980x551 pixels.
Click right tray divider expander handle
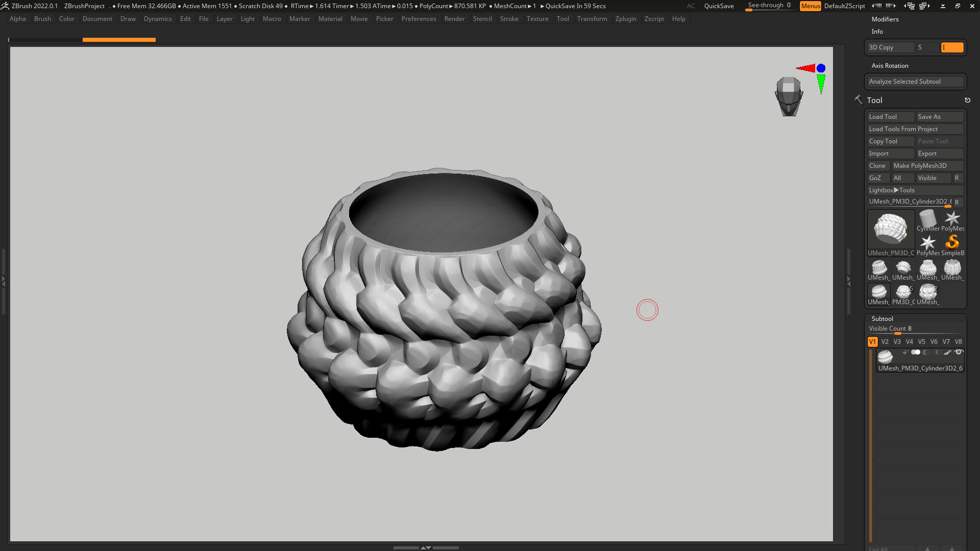848,281
